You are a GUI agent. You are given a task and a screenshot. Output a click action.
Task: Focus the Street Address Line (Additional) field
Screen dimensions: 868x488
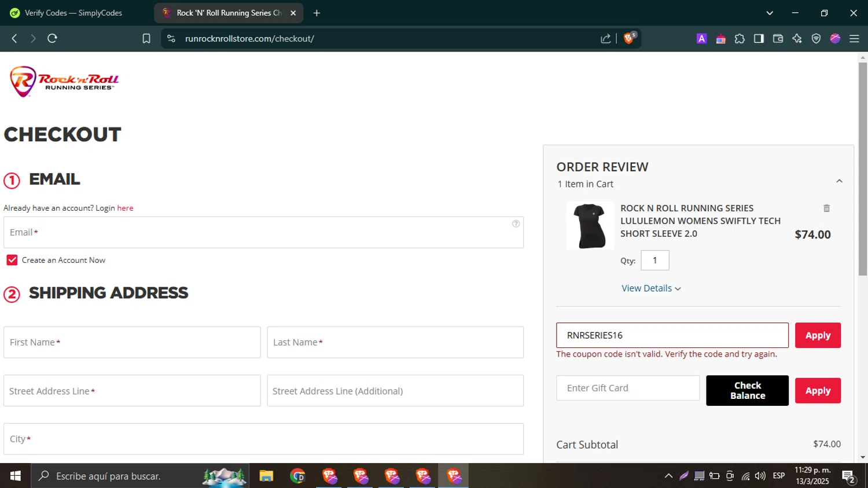tap(395, 391)
